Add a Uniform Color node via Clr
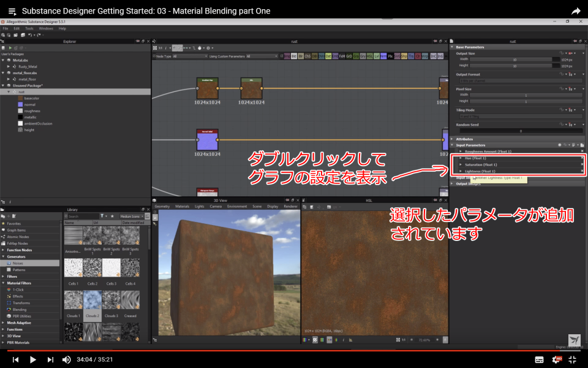588x368 pixels. click(418, 56)
